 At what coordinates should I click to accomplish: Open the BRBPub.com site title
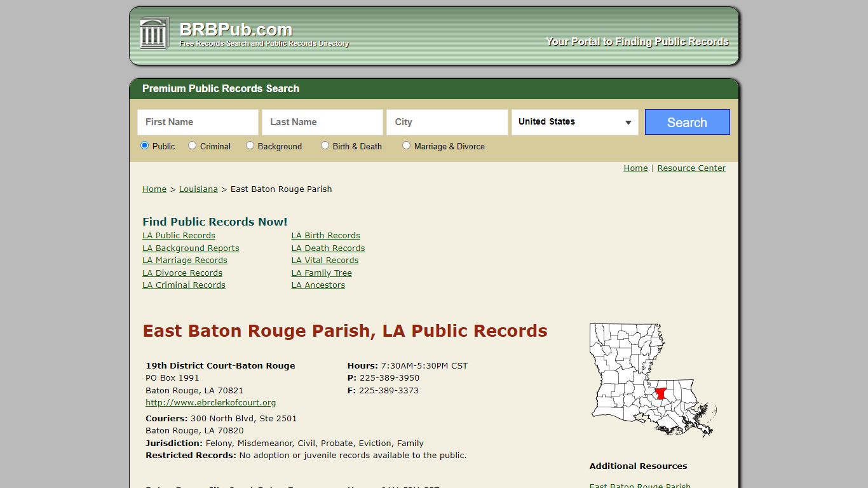tap(236, 30)
